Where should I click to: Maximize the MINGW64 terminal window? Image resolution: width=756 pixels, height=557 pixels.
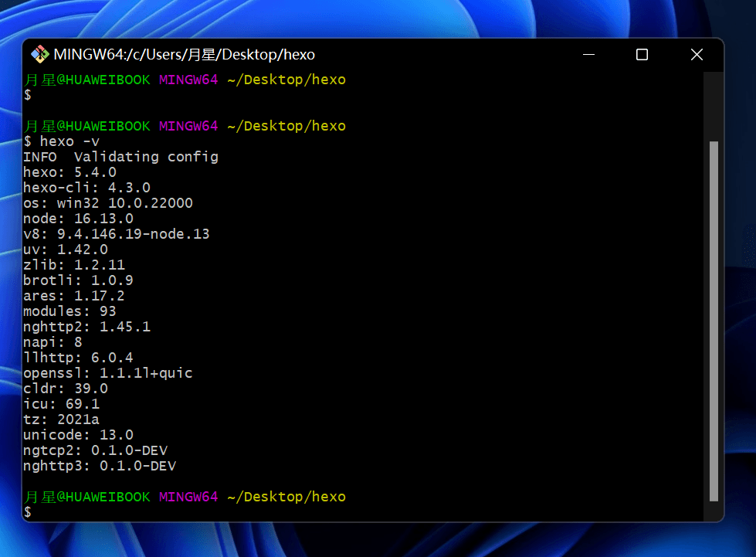coord(642,55)
